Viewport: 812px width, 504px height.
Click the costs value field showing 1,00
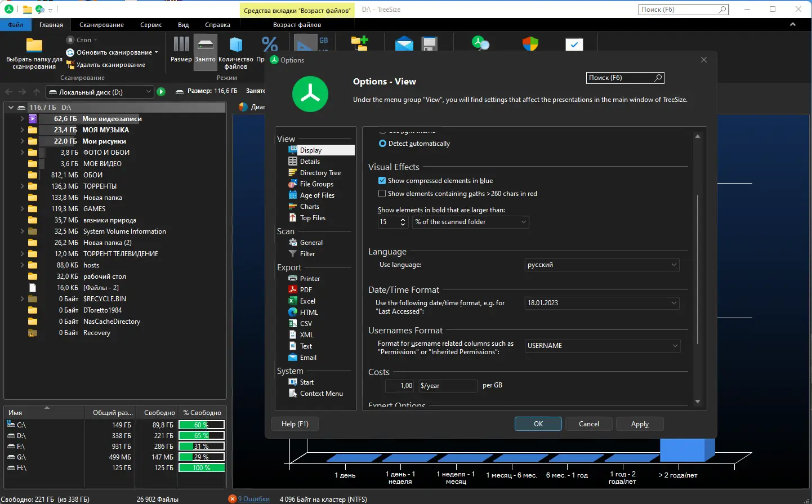(x=400, y=386)
